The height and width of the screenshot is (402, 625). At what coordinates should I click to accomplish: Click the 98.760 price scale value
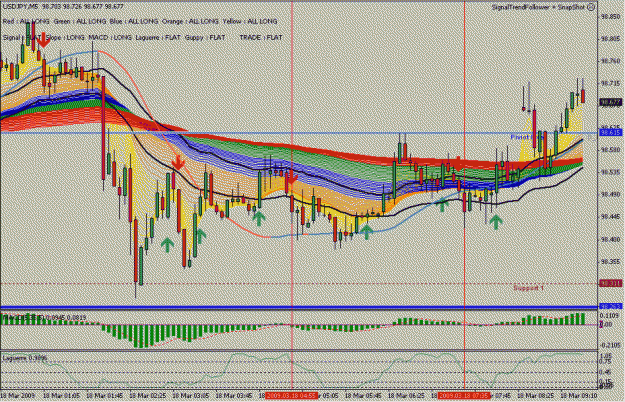[611, 61]
